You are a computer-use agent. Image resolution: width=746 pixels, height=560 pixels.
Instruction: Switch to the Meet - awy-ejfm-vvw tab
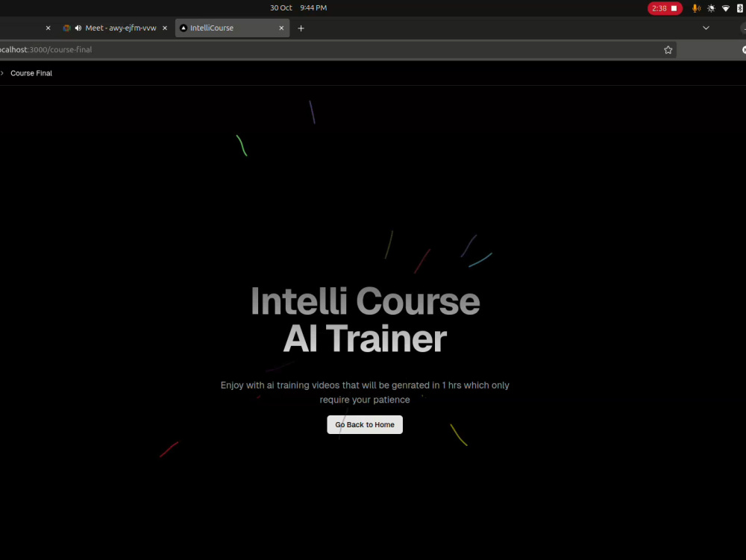pos(115,28)
